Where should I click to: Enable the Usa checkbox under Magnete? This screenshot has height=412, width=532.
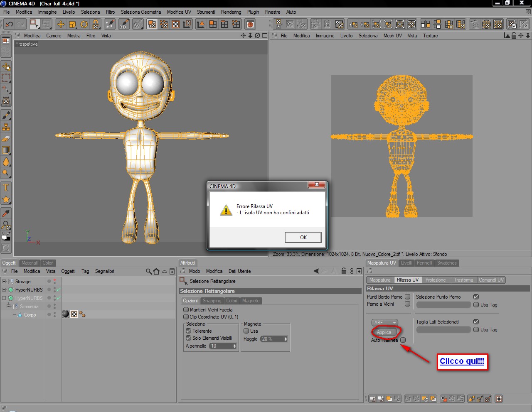click(x=246, y=331)
